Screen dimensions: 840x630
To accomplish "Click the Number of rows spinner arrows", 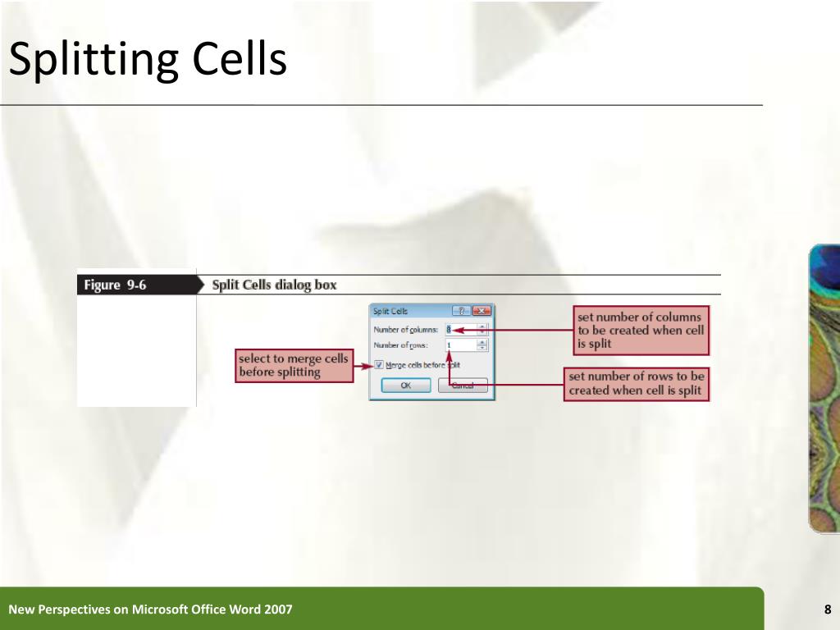I will click(x=482, y=345).
